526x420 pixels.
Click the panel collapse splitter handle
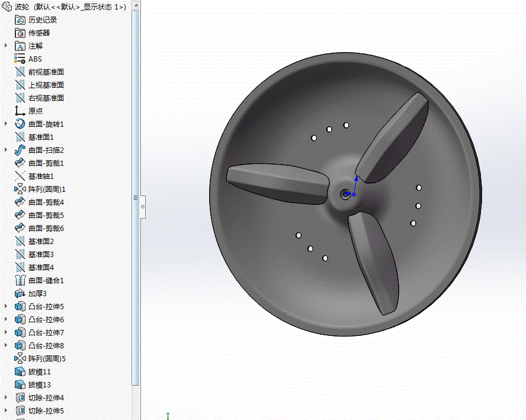pos(143,207)
